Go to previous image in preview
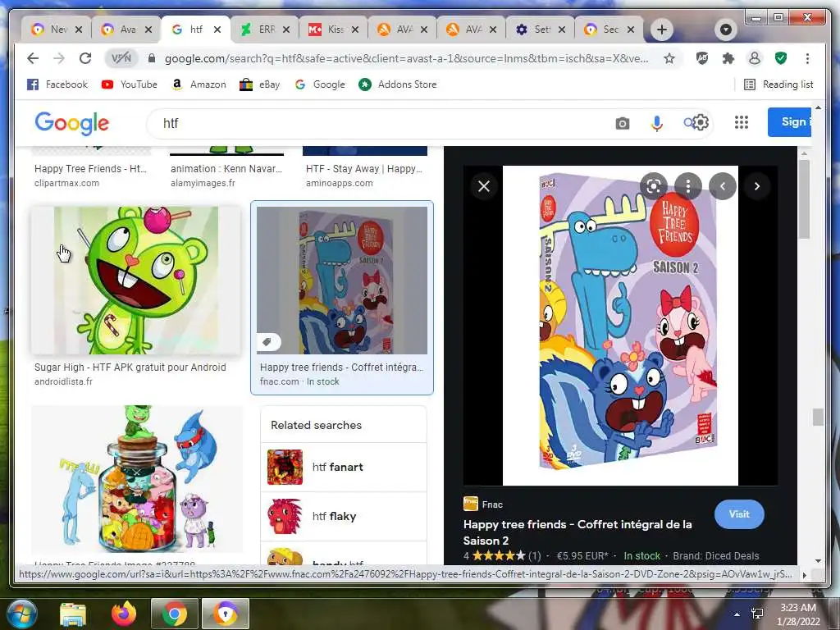The image size is (840, 630). (723, 186)
